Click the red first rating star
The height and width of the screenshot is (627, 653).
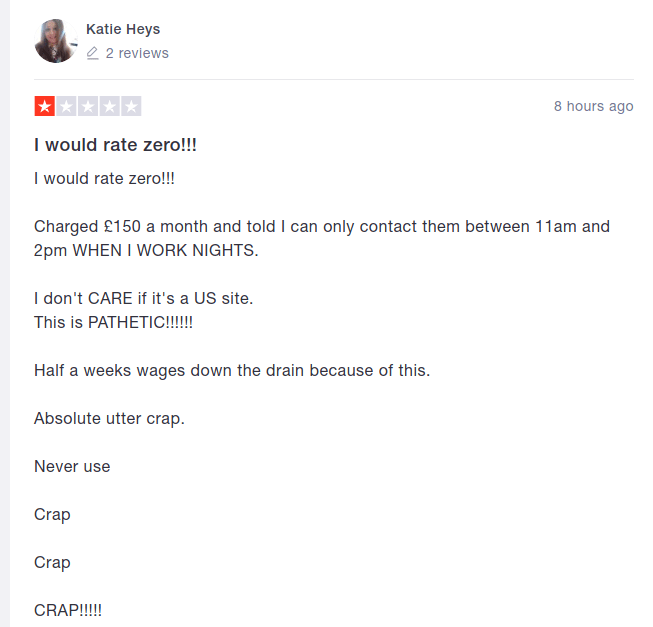click(x=45, y=106)
